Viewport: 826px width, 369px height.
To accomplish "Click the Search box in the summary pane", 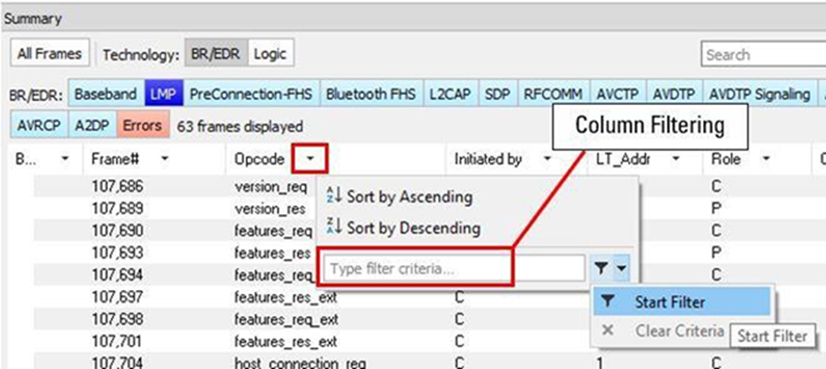I will (x=763, y=54).
